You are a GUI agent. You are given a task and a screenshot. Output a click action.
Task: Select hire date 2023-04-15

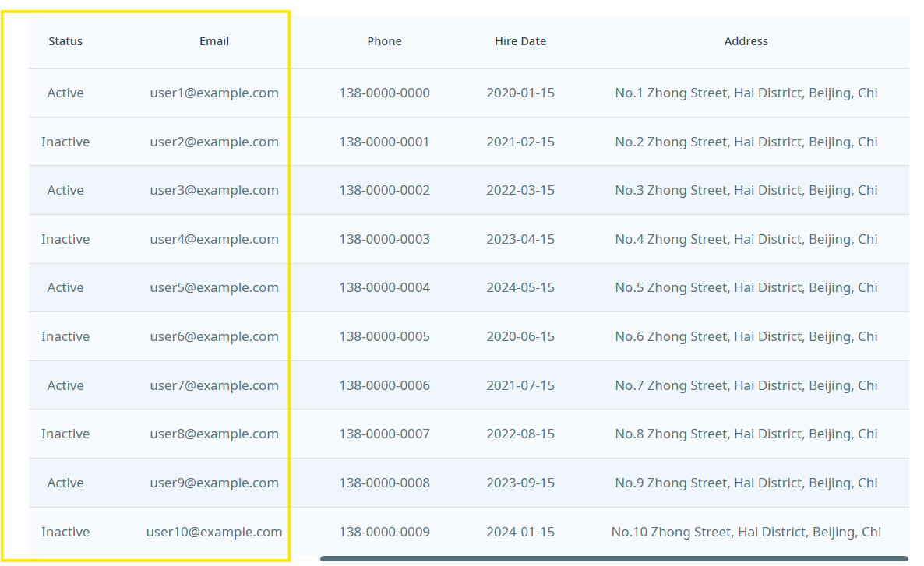click(x=520, y=239)
